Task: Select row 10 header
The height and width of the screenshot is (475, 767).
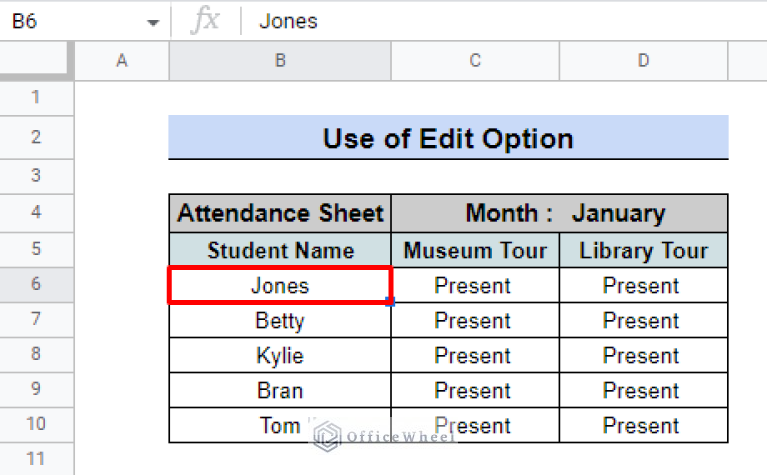Action: [x=36, y=424]
